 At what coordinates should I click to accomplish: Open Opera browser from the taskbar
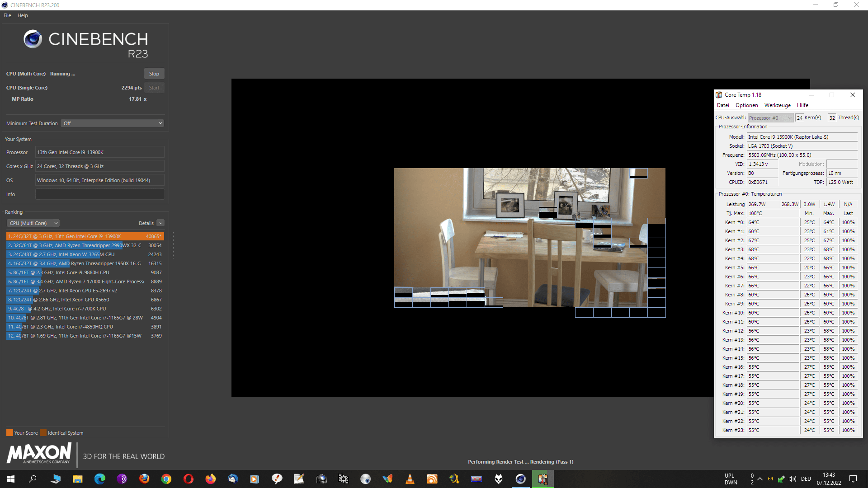pos(189,479)
